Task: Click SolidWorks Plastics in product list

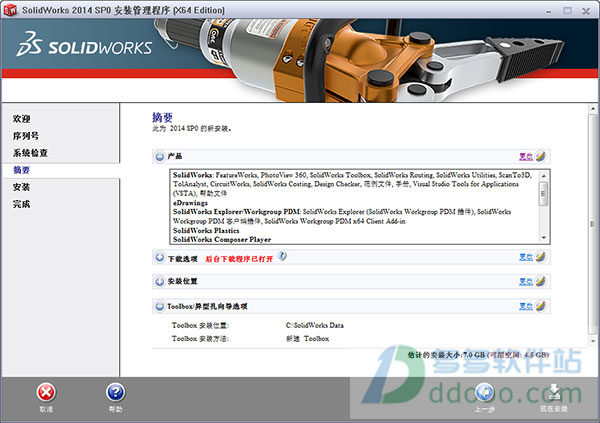Action: tap(206, 230)
